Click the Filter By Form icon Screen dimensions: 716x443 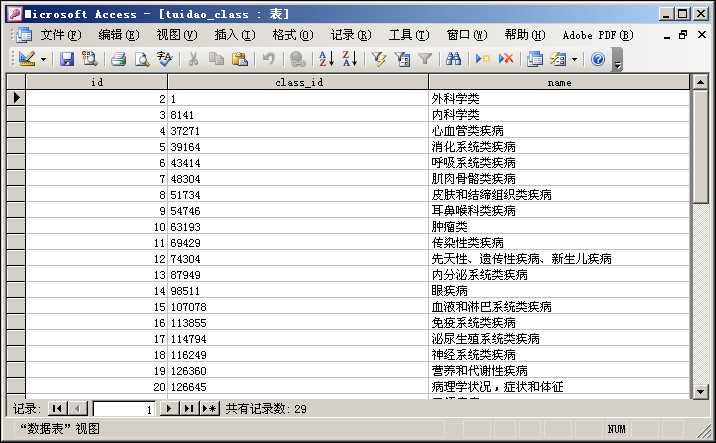coord(402,59)
